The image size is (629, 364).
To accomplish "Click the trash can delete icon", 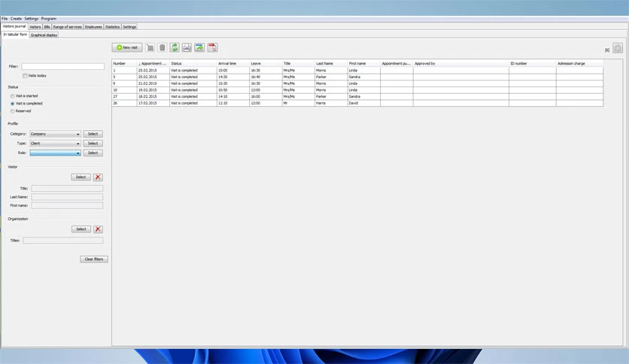I will click(162, 47).
